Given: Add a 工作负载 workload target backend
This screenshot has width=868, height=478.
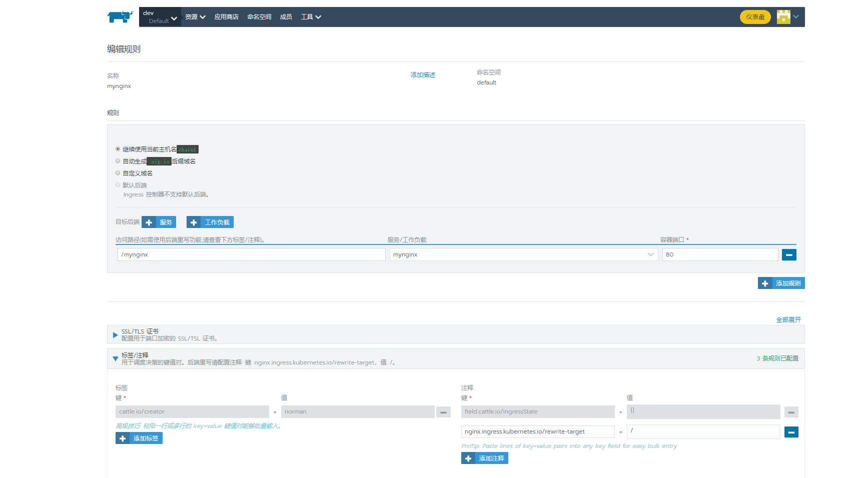Looking at the screenshot, I should click(x=210, y=222).
